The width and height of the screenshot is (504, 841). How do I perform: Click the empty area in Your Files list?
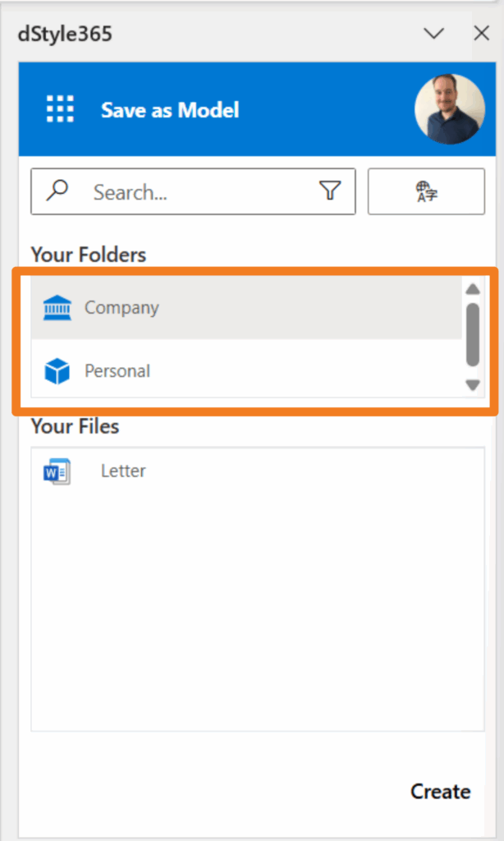[258, 611]
